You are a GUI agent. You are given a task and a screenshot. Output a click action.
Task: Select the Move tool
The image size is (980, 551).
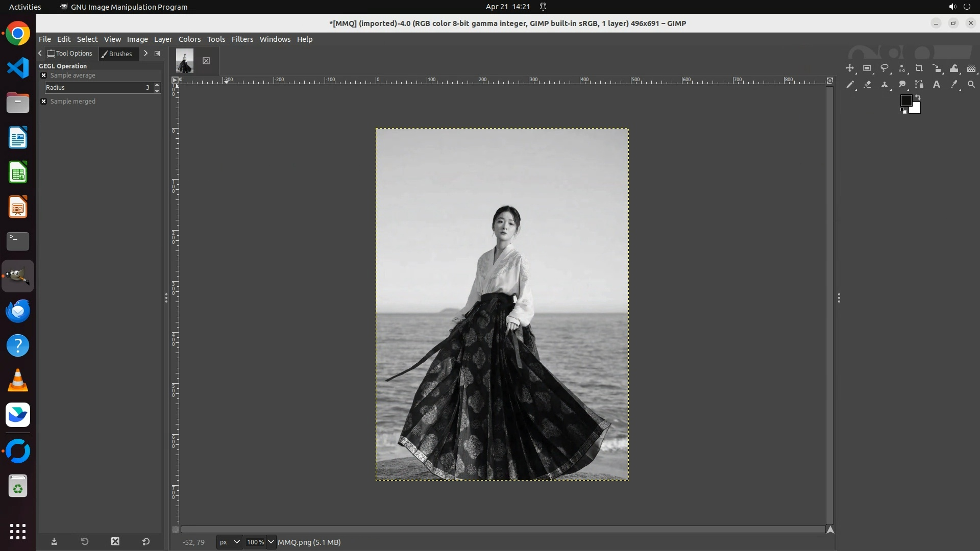pyautogui.click(x=850, y=68)
